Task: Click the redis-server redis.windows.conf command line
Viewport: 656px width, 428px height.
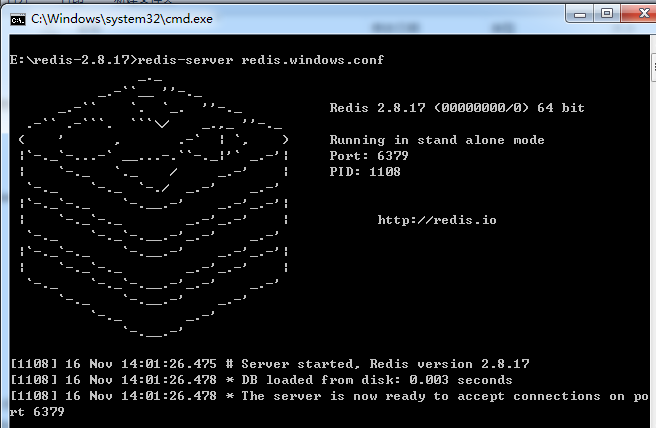Action: [x=197, y=60]
